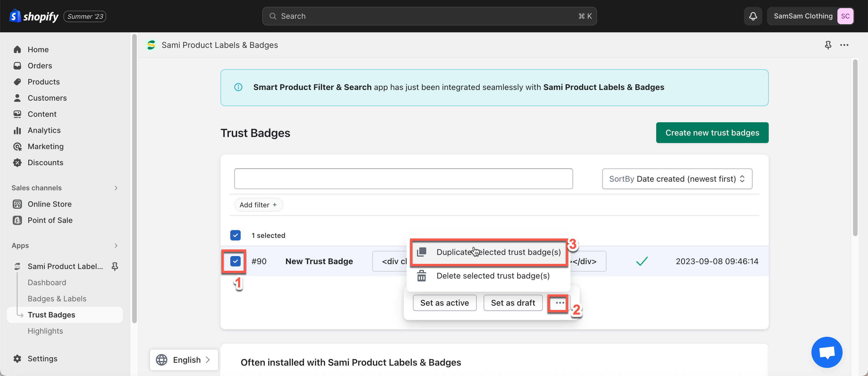Screen dimensions: 868x376
Task: Click the Marketing target icon
Action: pyautogui.click(x=17, y=146)
